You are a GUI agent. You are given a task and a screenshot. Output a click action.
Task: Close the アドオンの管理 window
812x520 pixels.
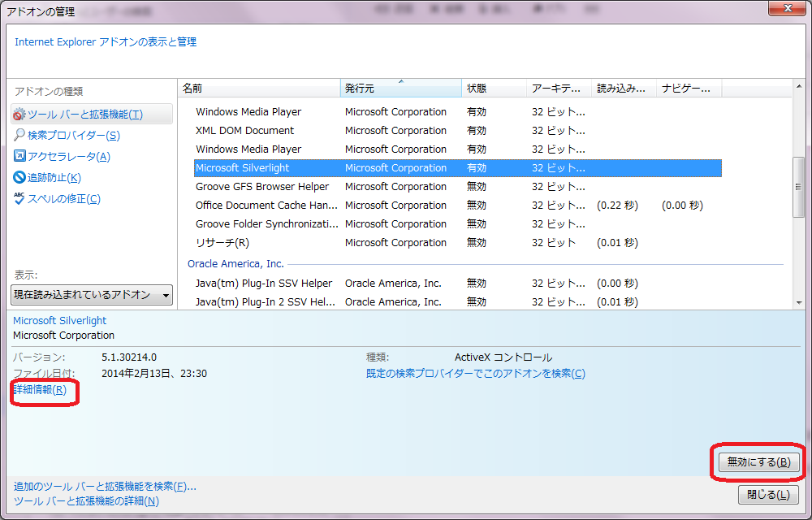[x=787, y=8]
